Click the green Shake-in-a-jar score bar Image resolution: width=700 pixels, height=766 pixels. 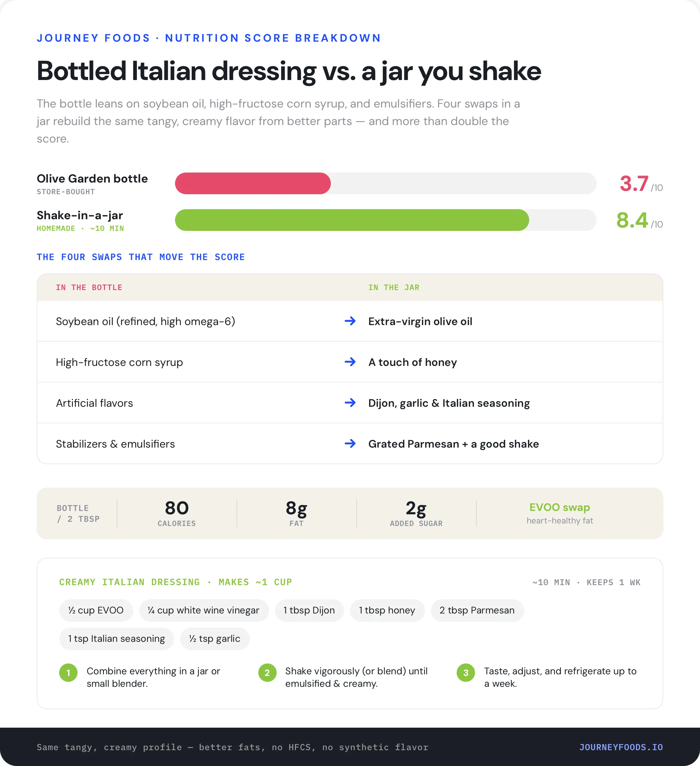(x=352, y=220)
